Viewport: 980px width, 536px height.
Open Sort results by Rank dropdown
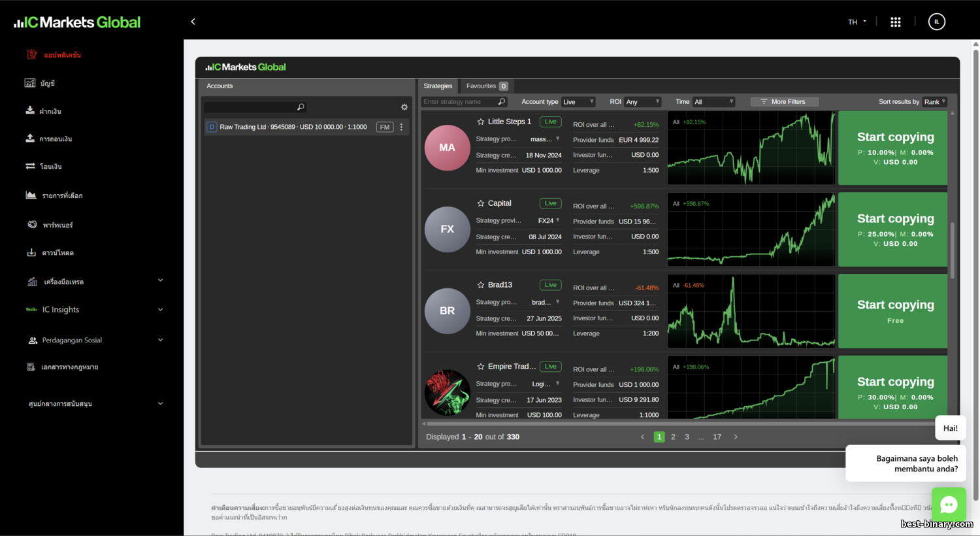[x=934, y=102]
